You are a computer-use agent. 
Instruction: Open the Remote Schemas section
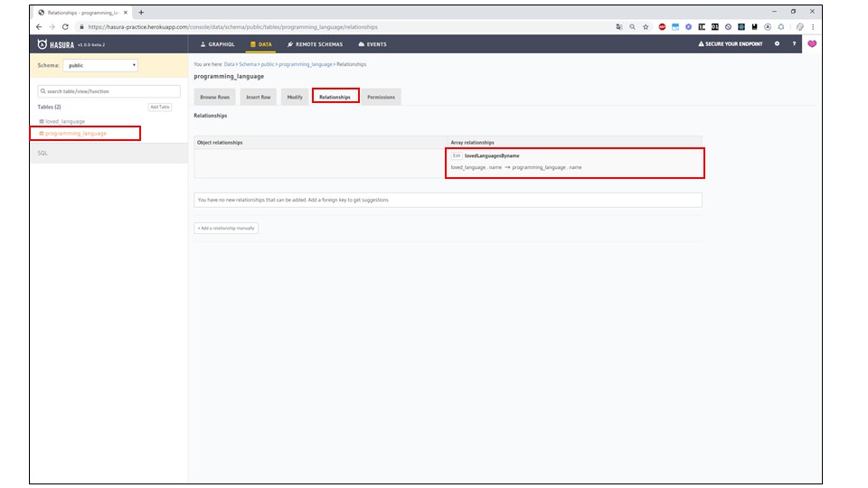[315, 44]
